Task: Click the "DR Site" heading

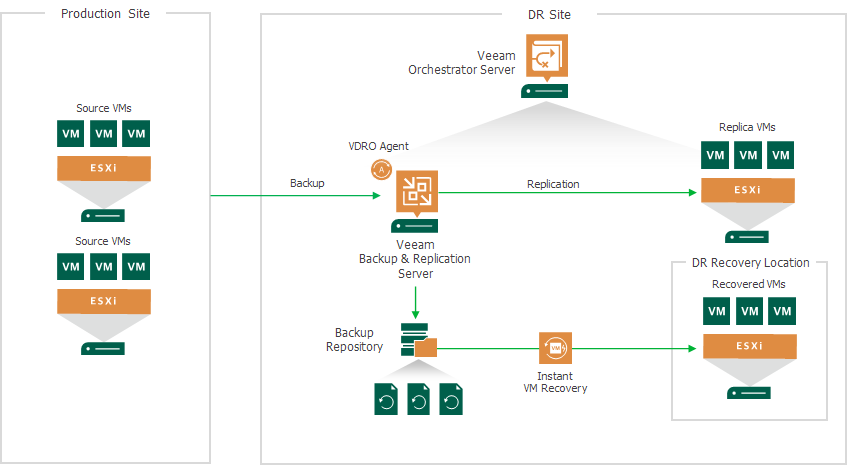Action: click(x=549, y=15)
